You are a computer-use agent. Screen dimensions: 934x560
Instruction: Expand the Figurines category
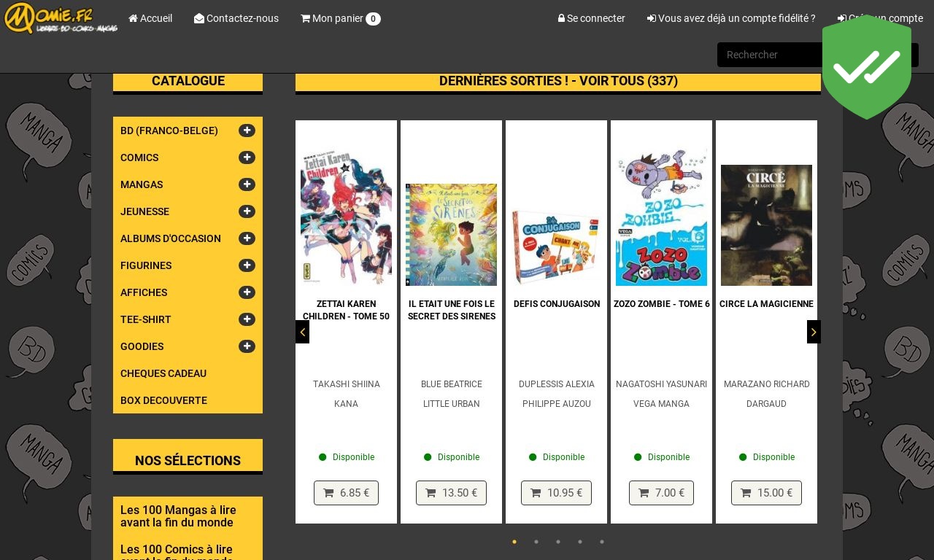point(247,265)
